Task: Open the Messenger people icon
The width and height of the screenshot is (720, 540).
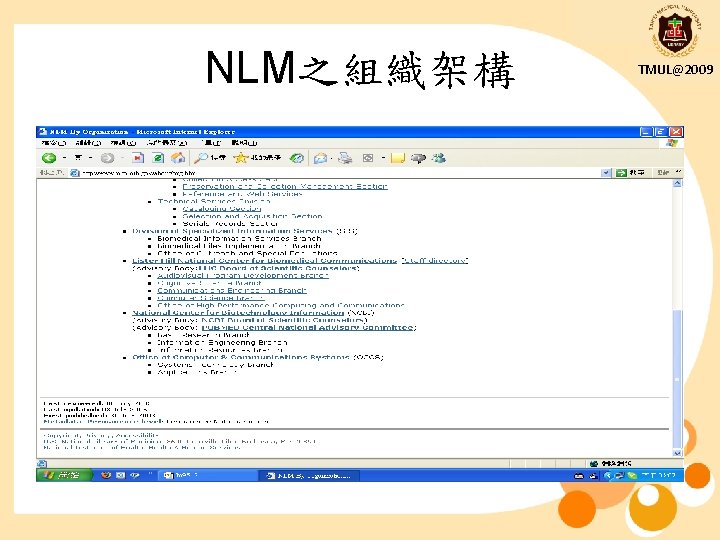Action: point(439,158)
